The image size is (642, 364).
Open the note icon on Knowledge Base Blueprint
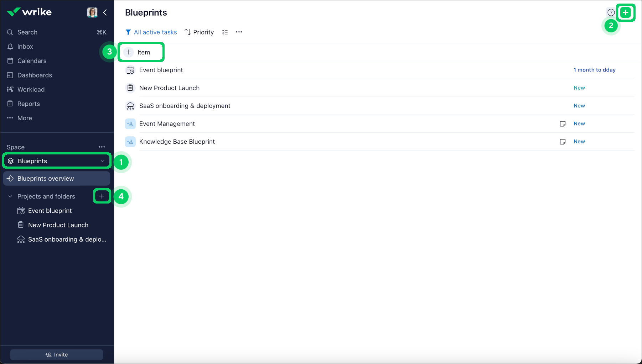(x=563, y=142)
